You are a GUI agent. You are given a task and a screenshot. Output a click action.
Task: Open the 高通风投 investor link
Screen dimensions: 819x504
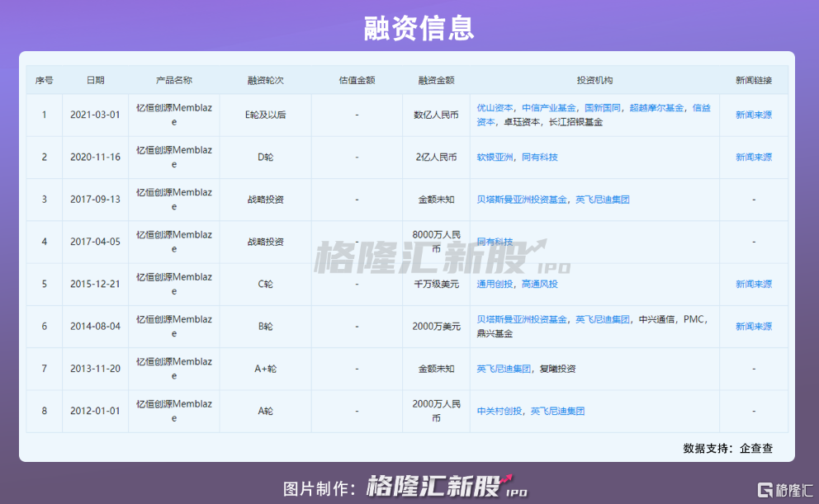(x=540, y=285)
